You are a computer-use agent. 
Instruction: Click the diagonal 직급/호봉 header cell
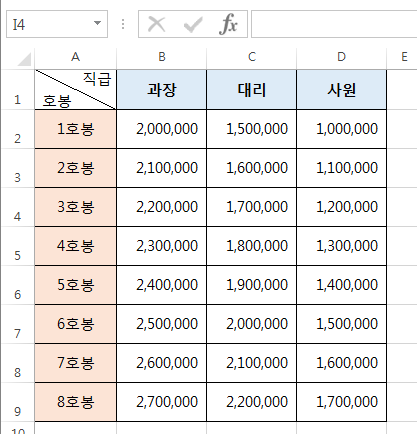[76, 90]
